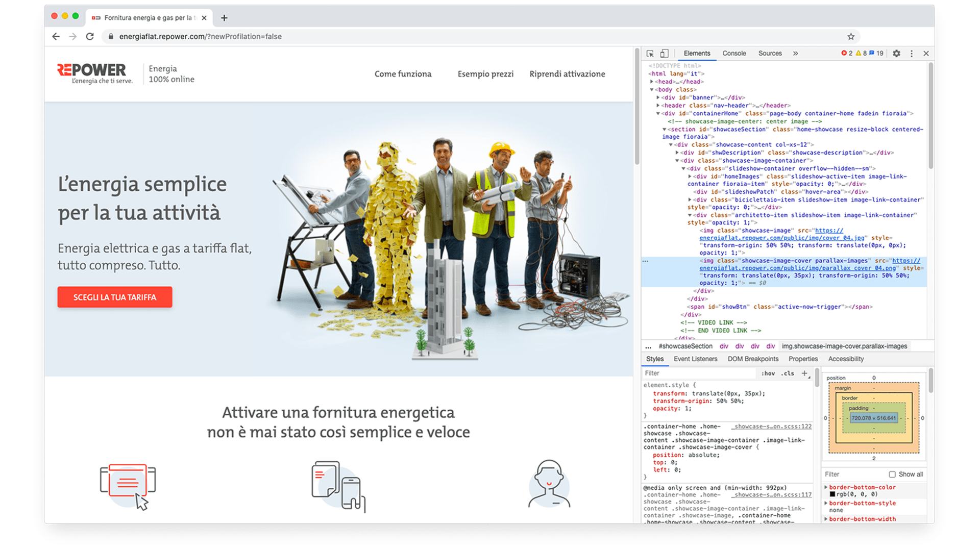Activate the inspect element picker tool
This screenshot has width=980, height=551.
pyautogui.click(x=650, y=54)
